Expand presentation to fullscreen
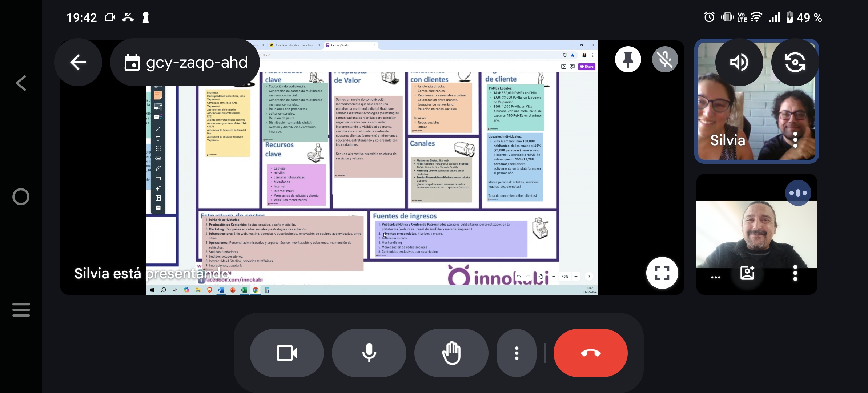The width and height of the screenshot is (868, 393). [x=662, y=273]
